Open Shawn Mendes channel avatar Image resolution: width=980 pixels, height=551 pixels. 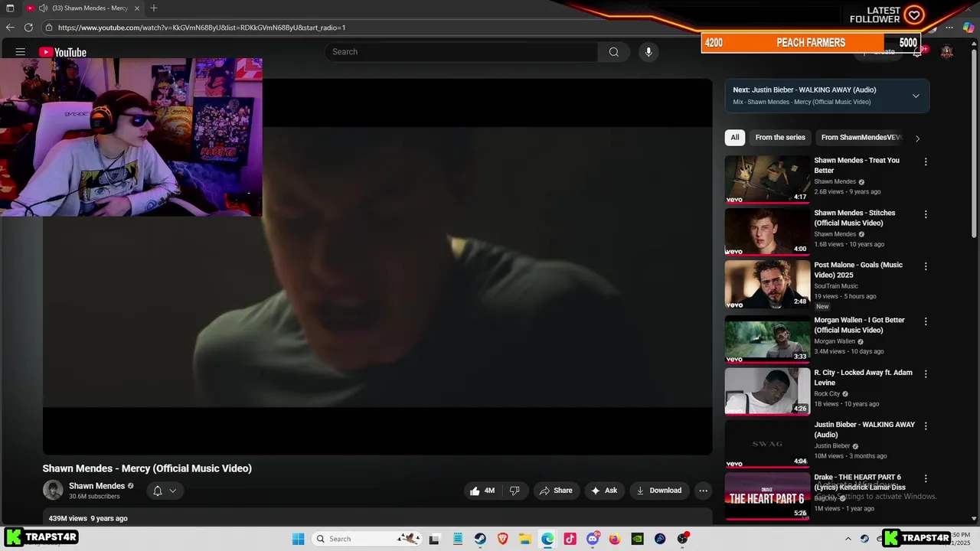[53, 491]
